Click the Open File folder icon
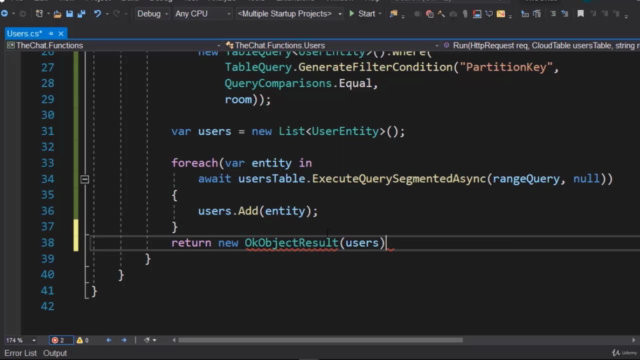This screenshot has height=360, width=640. tap(58, 14)
